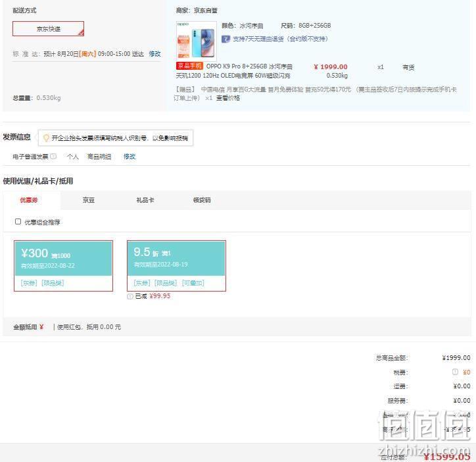Select the ¥300 off 1000 coupon

[64, 266]
